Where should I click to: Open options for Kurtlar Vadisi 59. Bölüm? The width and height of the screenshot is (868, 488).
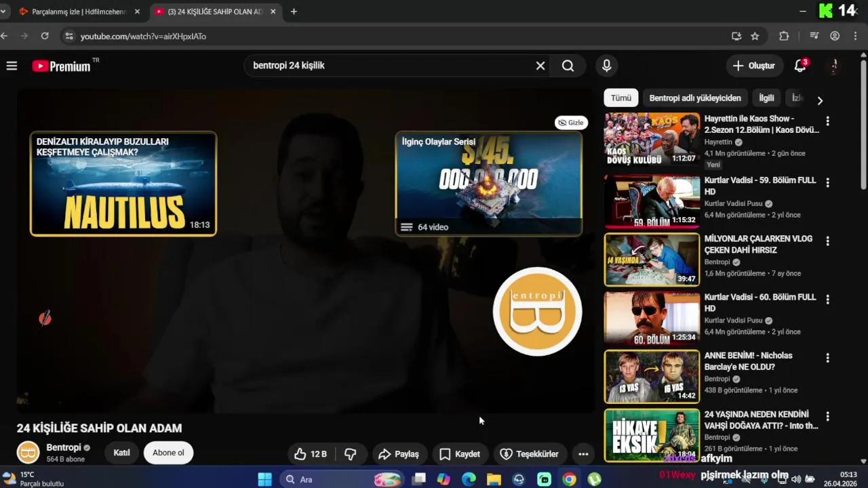[827, 183]
